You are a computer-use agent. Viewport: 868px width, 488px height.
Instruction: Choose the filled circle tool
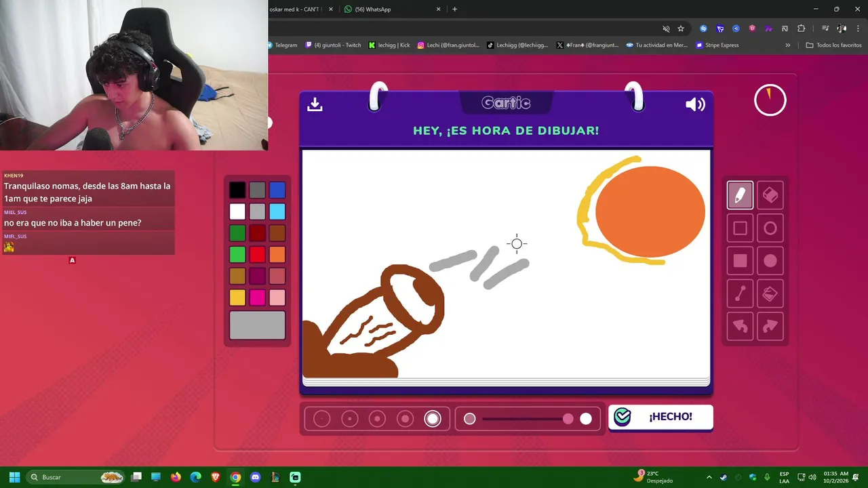coord(770,261)
